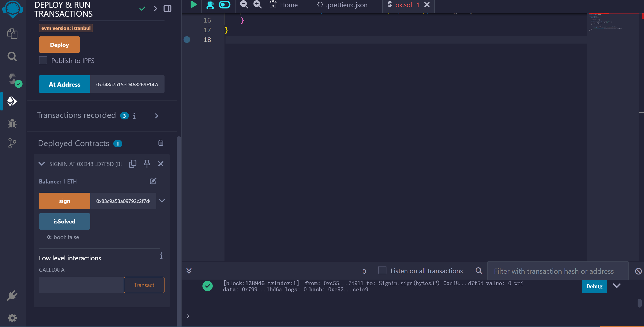Click the terminal prompt arrow
Image resolution: width=644 pixels, height=327 pixels.
(188, 316)
